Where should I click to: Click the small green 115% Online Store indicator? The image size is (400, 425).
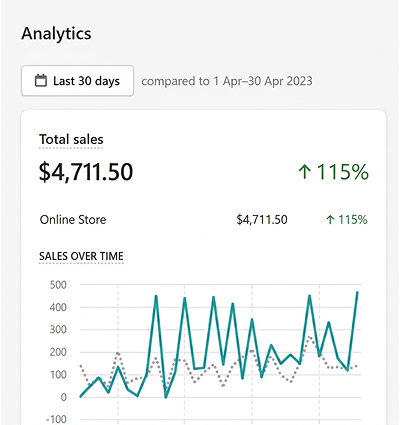pos(347,220)
